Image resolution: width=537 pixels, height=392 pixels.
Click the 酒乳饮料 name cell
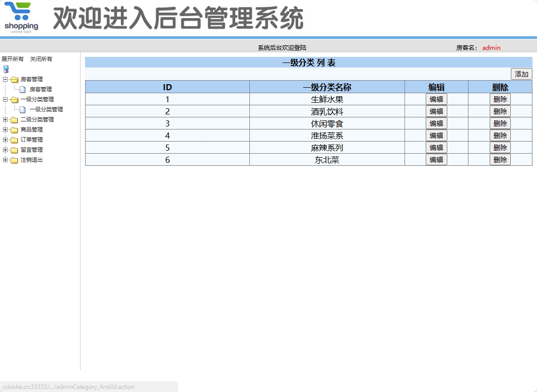click(x=327, y=111)
